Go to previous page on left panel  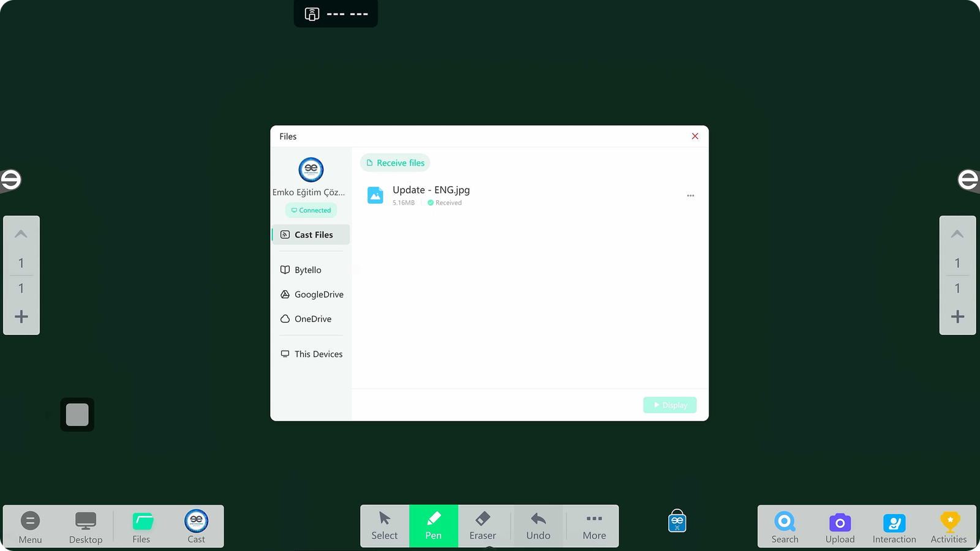coord(21,234)
